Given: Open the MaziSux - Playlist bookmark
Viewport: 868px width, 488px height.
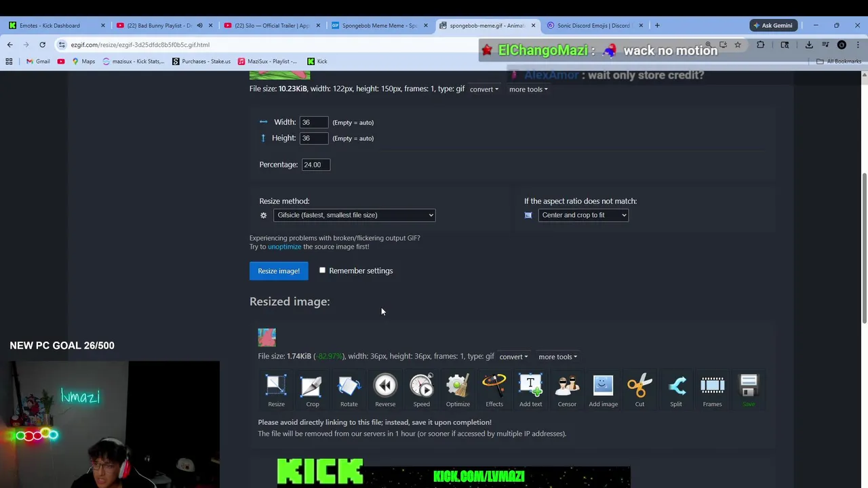Looking at the screenshot, I should [x=268, y=61].
